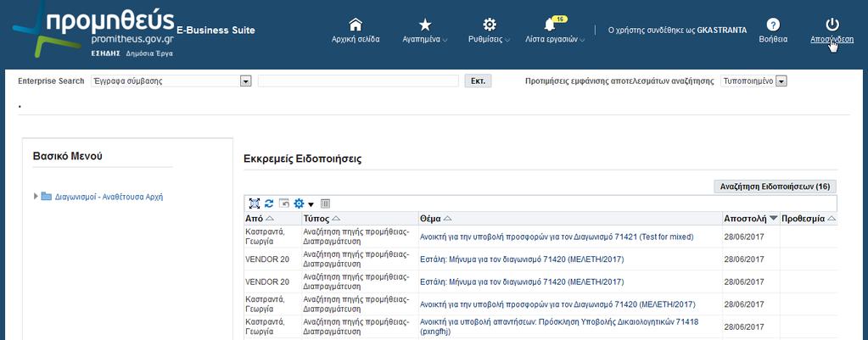Image resolution: width=868 pixels, height=340 pixels.
Task: Click the detach table icon in notifications toolbar
Action: click(254, 203)
